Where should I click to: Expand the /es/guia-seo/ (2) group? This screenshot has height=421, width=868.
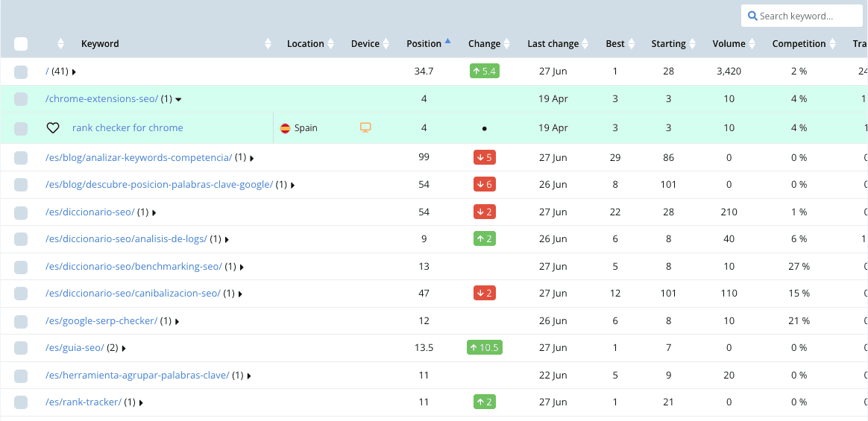[124, 348]
